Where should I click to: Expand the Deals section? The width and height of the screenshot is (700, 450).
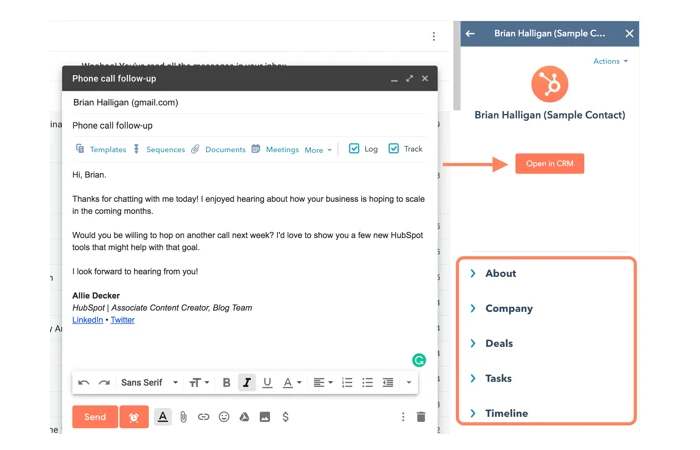(x=492, y=343)
